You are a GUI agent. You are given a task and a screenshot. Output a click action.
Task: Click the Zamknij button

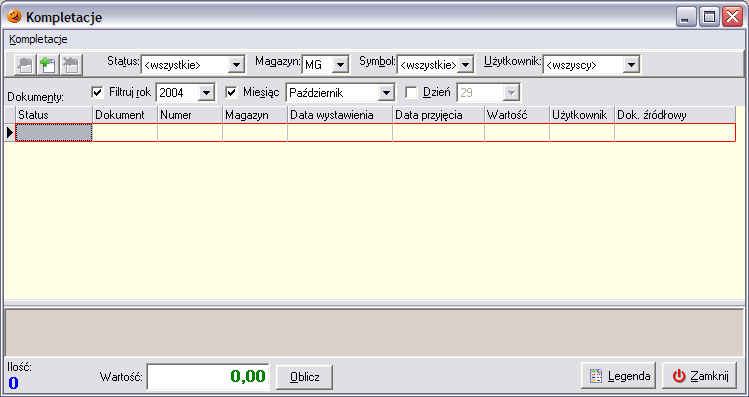point(700,376)
